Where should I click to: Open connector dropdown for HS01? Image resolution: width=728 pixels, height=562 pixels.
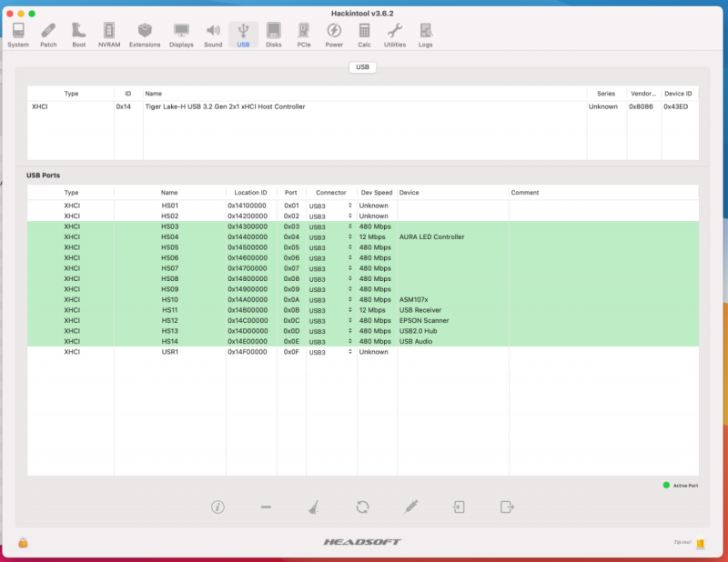[331, 206]
